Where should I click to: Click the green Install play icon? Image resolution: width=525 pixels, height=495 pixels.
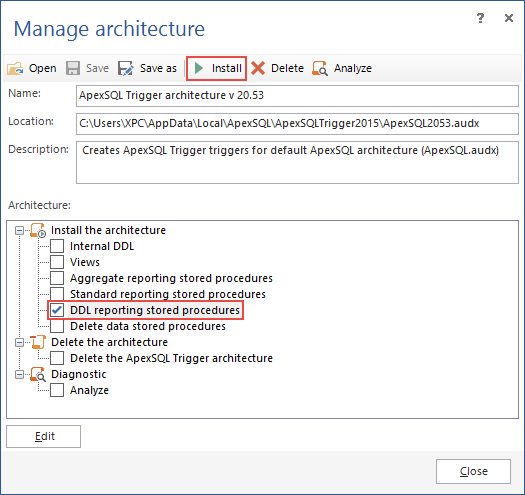199,68
